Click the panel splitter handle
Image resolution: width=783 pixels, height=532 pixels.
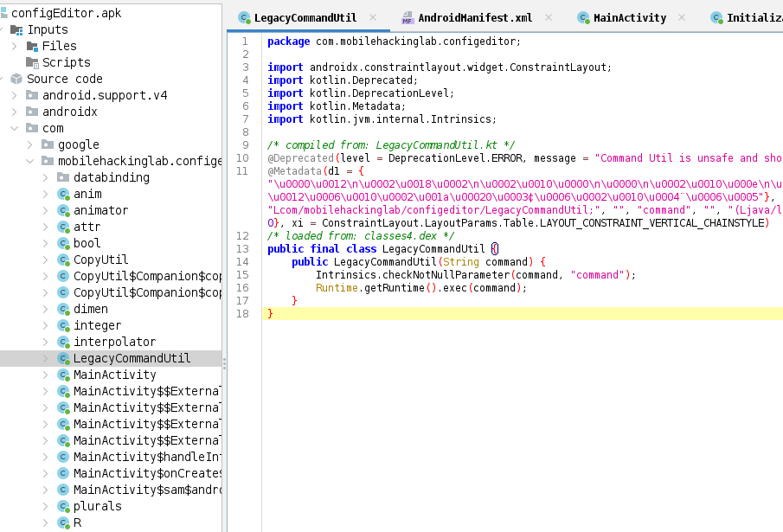[224, 363]
